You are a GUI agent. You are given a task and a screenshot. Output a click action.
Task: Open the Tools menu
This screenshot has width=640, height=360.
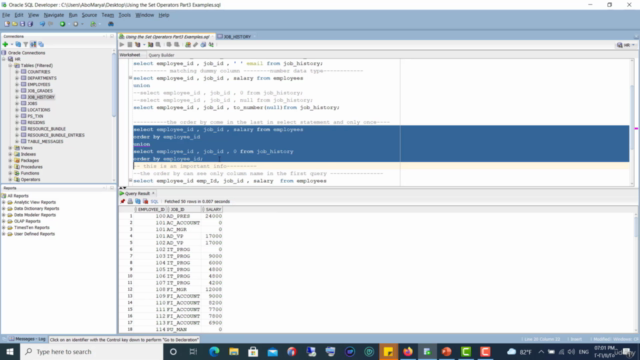tap(124, 15)
